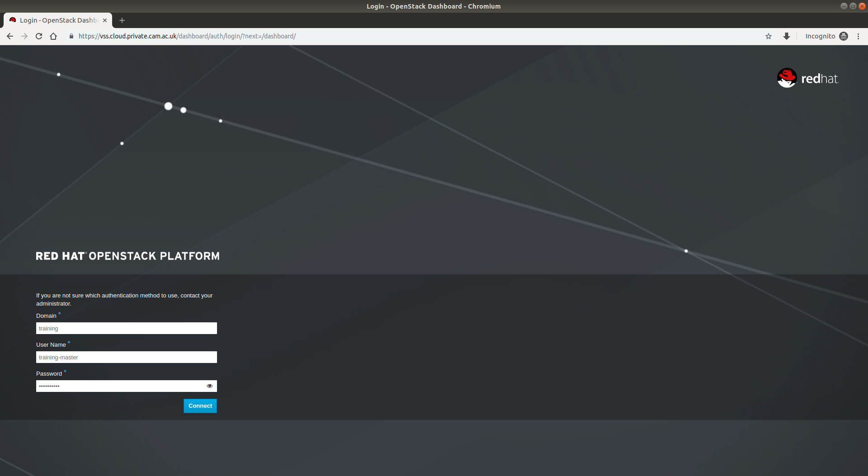View site security padlock info
868x476 pixels.
[x=71, y=36]
